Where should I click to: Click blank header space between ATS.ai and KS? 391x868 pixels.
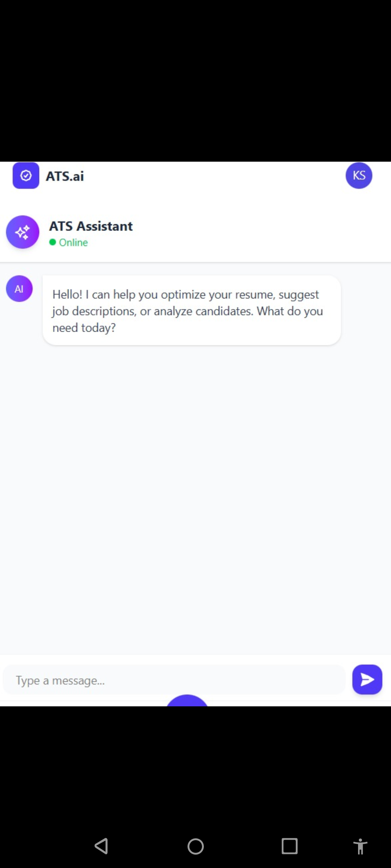pyautogui.click(x=214, y=176)
